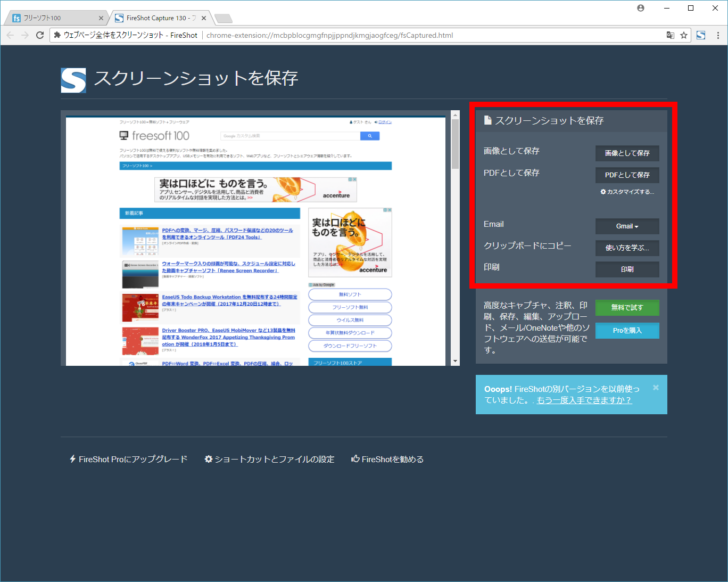
Task: Click the FireShot extension icon in toolbar
Action: click(x=701, y=35)
